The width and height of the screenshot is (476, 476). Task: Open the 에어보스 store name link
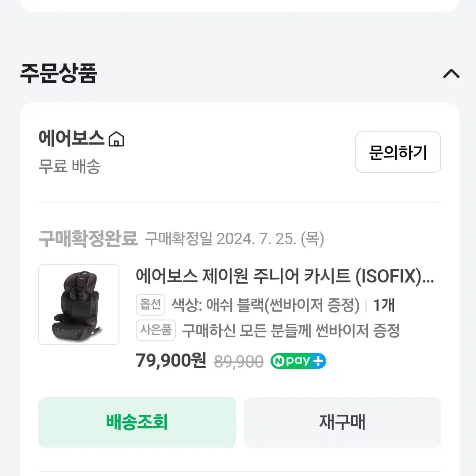point(71,138)
